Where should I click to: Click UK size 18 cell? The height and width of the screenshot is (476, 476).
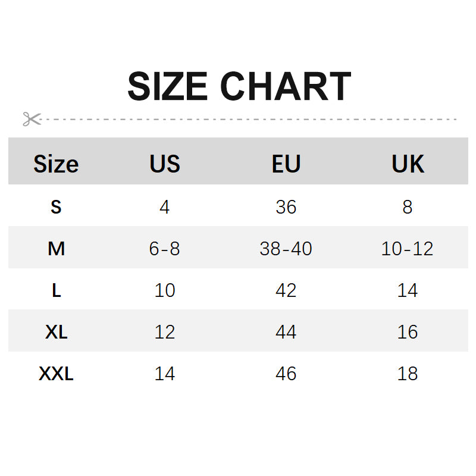[408, 374]
